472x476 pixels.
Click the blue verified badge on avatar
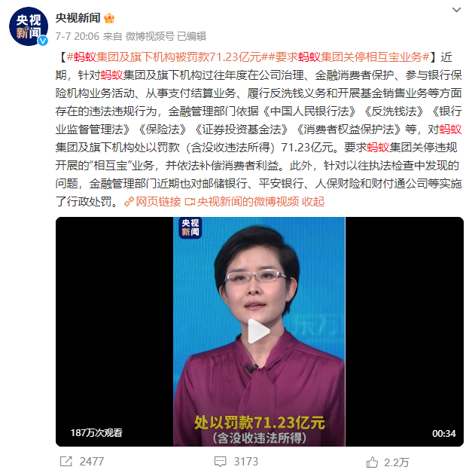[43, 41]
